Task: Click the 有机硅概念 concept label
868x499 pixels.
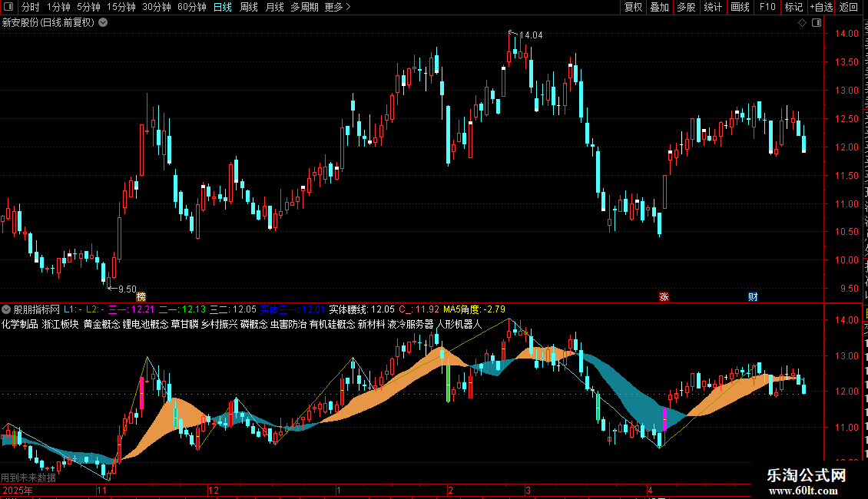Action: 332,324
